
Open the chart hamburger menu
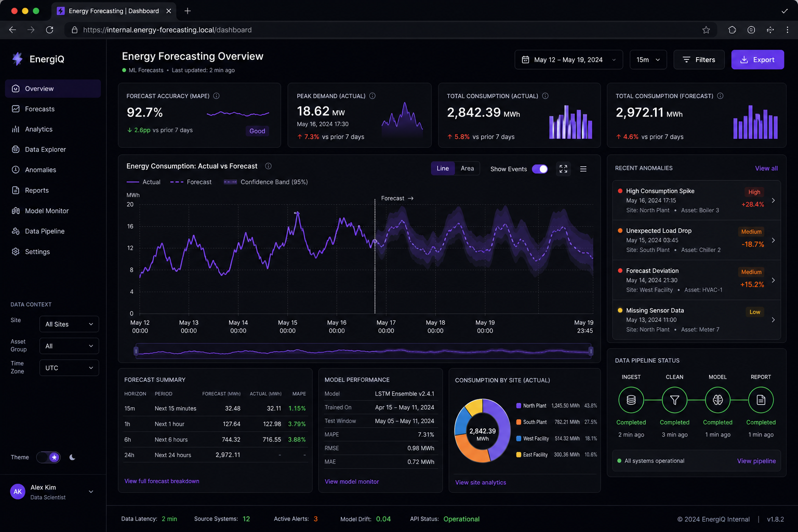point(583,169)
